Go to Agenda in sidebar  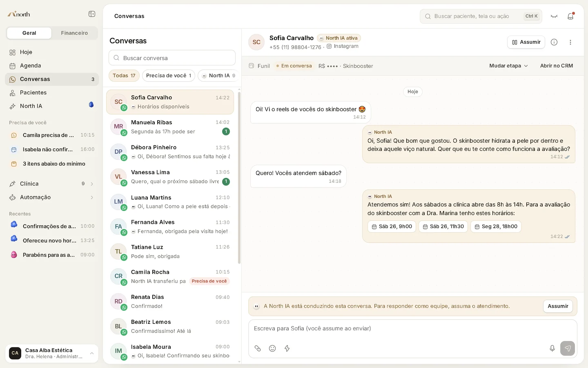pyautogui.click(x=52, y=65)
